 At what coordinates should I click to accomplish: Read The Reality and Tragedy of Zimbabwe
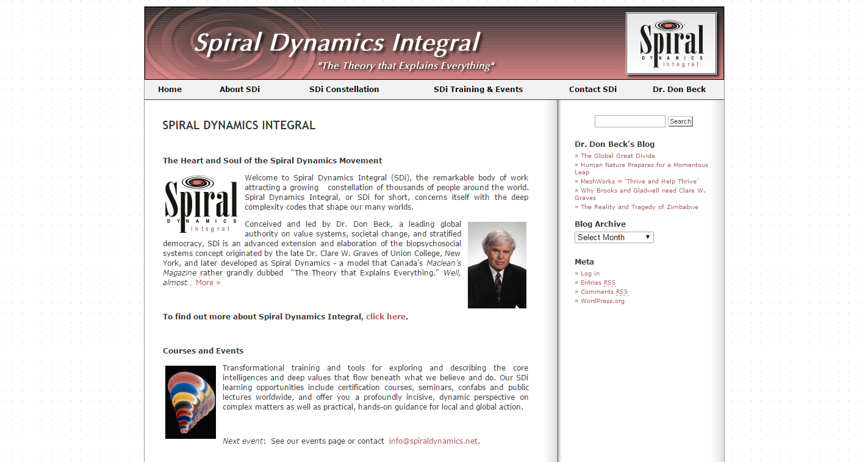tap(639, 207)
